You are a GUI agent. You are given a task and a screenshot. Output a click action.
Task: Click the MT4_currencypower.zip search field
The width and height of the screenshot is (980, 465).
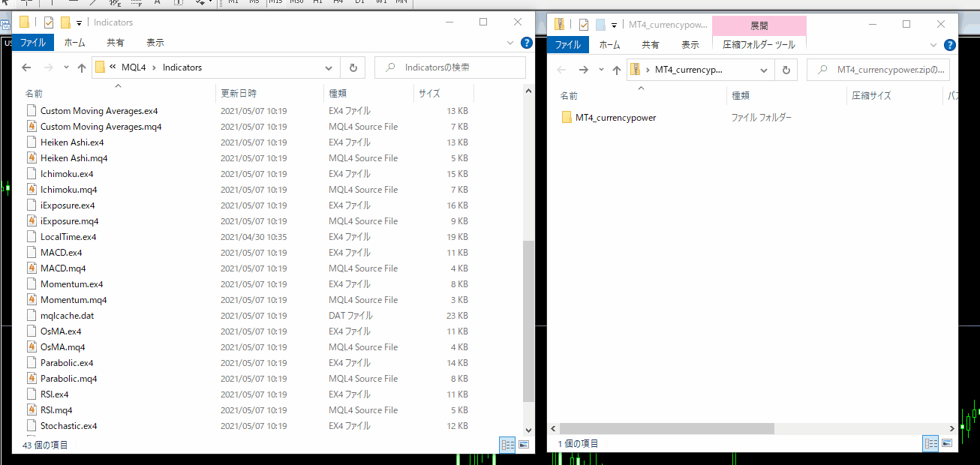(879, 70)
